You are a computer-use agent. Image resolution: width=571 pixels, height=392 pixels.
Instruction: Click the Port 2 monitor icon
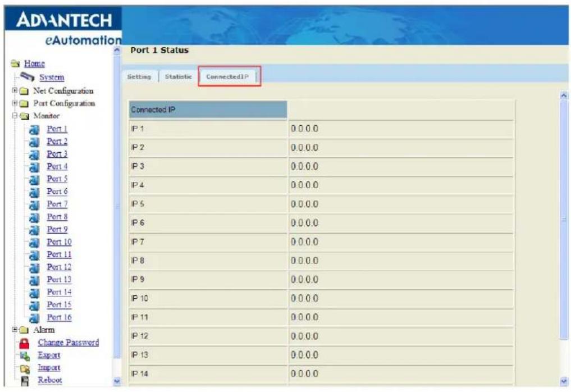(34, 142)
